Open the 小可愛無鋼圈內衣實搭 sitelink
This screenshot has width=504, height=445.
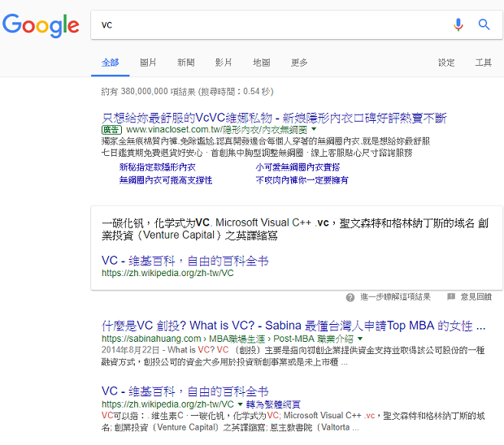(298, 167)
